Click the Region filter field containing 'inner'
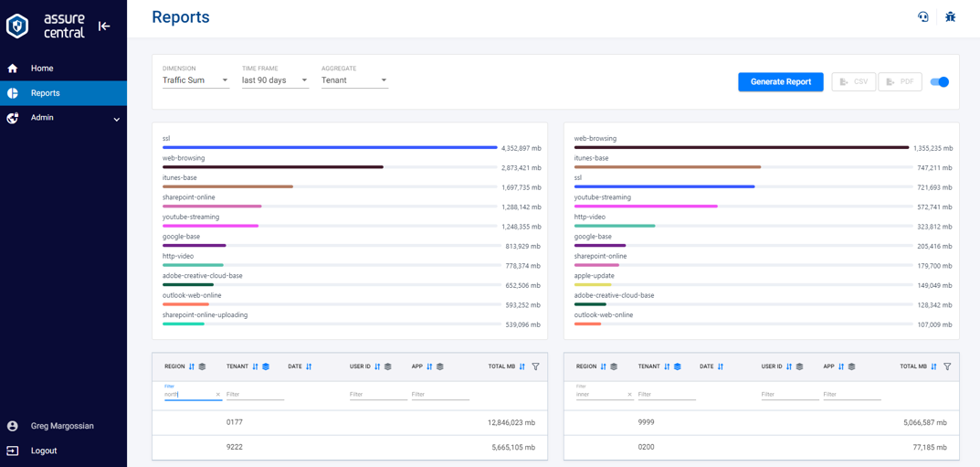Viewport: 980px width, 467px height. click(x=605, y=395)
